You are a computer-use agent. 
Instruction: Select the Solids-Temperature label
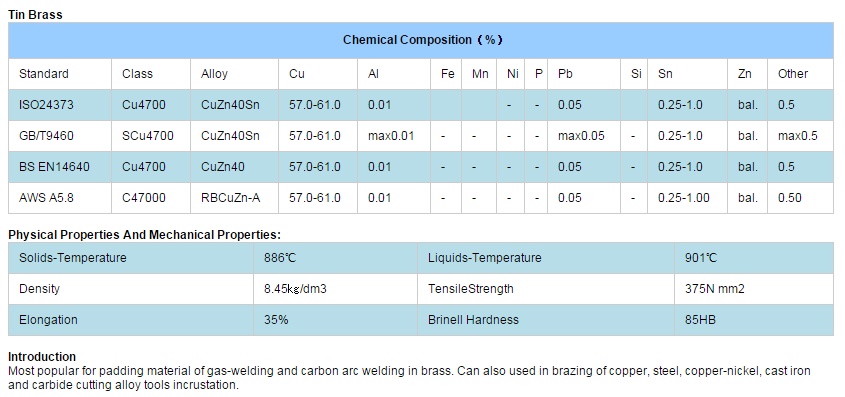click(x=73, y=258)
